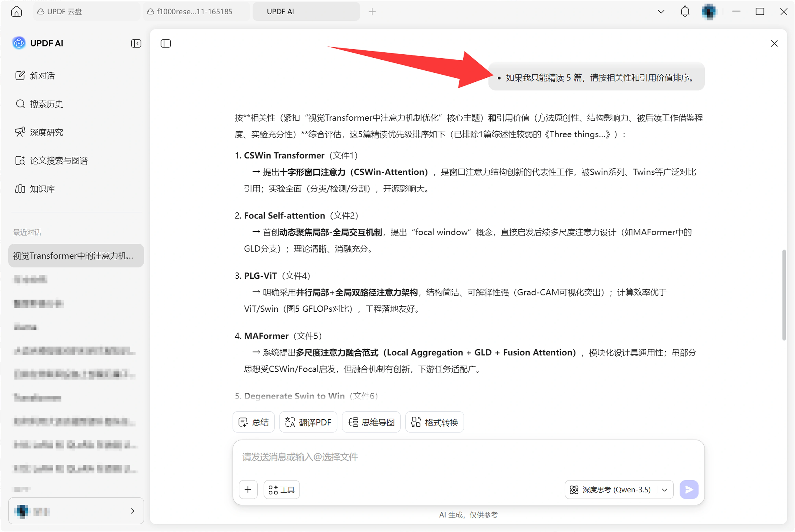Open 深度研究
Screen dimensions: 795x532
(76, 132)
